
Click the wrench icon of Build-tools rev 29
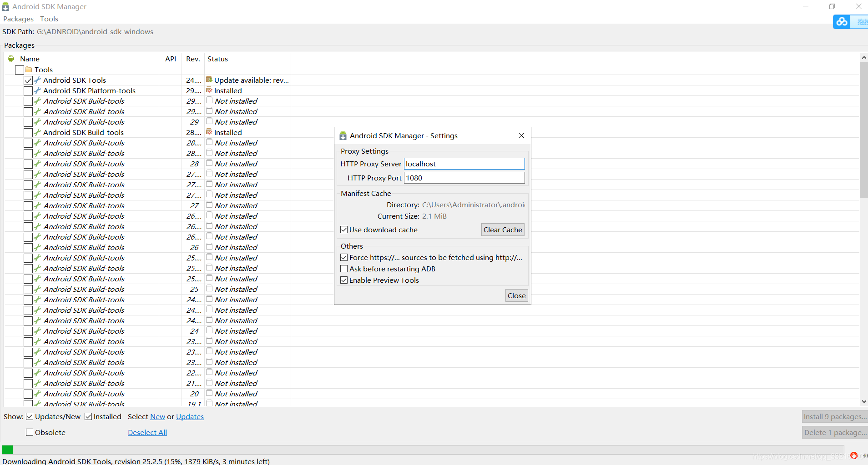pos(38,122)
